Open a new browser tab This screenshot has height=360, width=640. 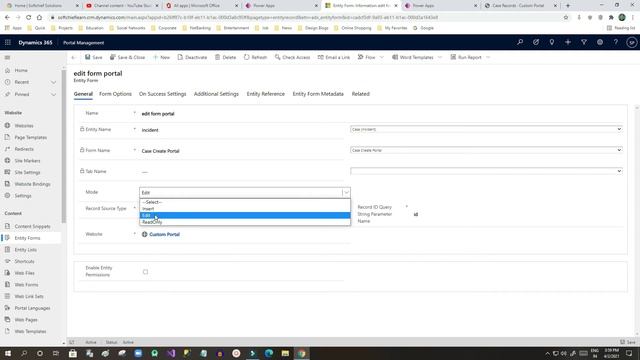(568, 6)
